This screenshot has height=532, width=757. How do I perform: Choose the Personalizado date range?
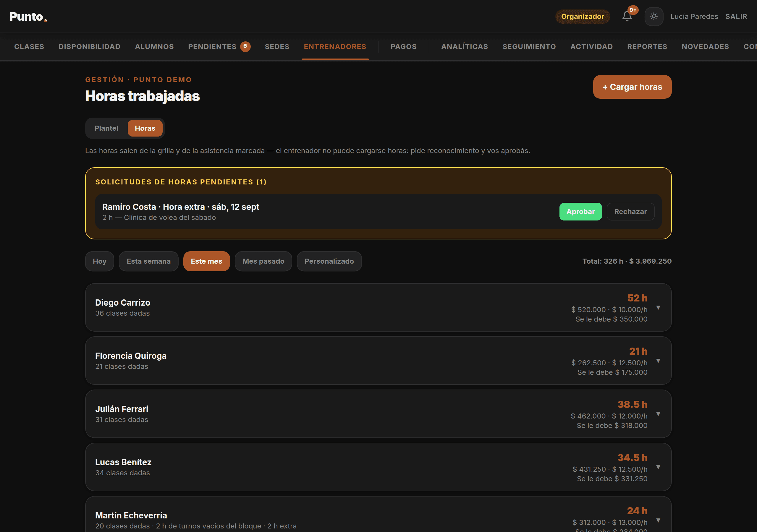(x=329, y=261)
